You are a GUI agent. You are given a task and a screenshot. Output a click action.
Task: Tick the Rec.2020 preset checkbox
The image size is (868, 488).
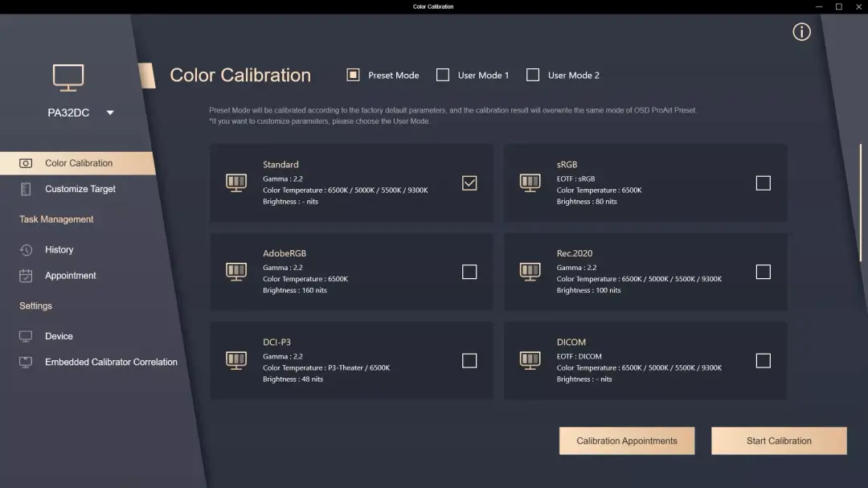pyautogui.click(x=764, y=272)
